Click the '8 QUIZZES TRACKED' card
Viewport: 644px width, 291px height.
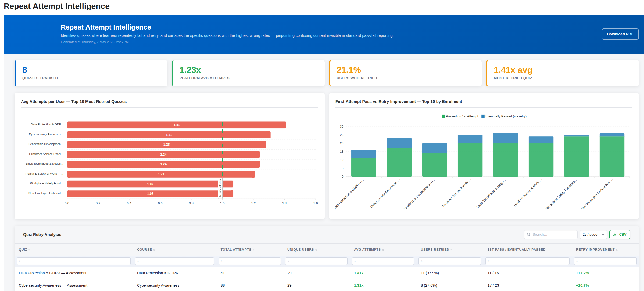(91, 73)
